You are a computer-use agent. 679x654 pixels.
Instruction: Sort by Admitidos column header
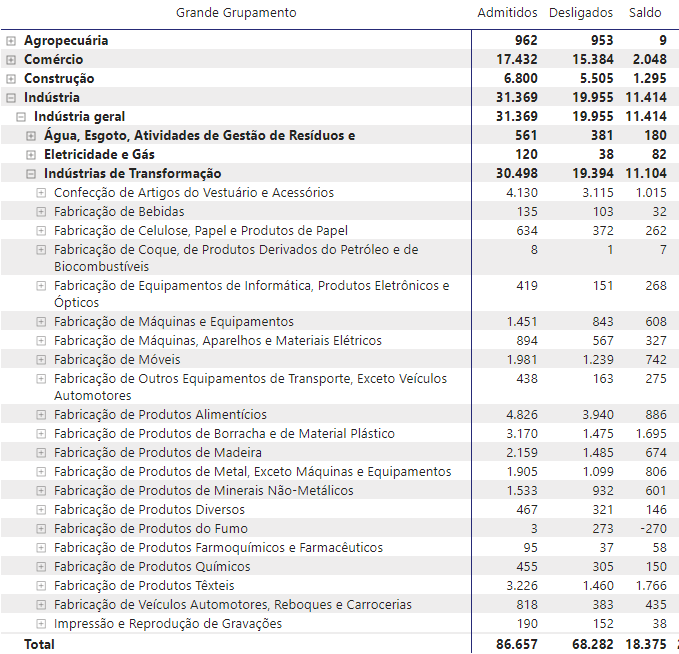click(507, 13)
